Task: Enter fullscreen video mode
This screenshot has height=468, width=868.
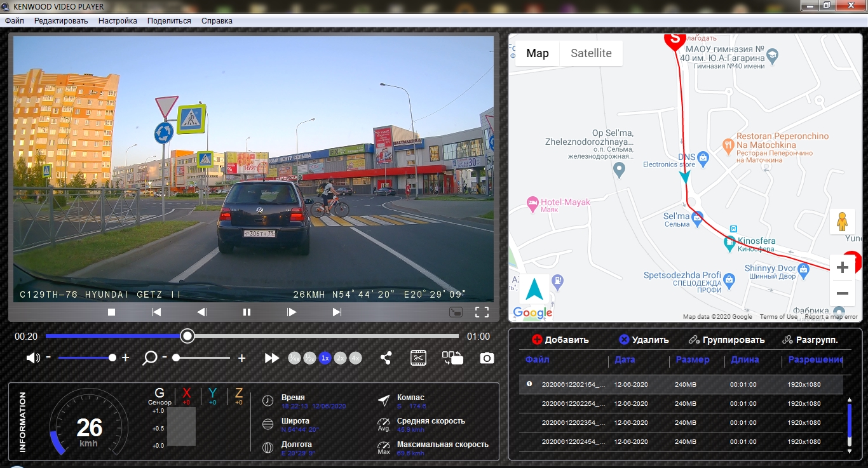Action: coord(482,312)
